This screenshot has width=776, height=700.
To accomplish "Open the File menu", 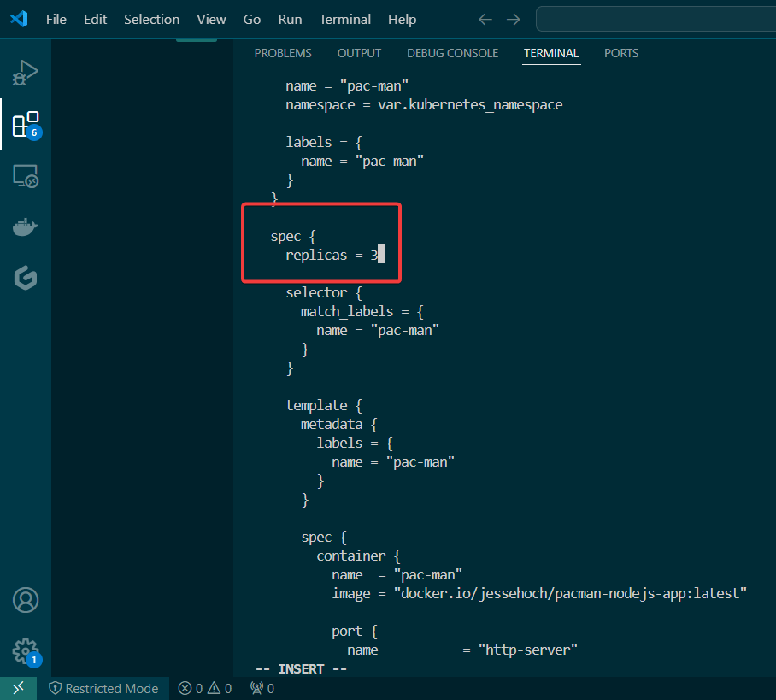I will point(56,19).
